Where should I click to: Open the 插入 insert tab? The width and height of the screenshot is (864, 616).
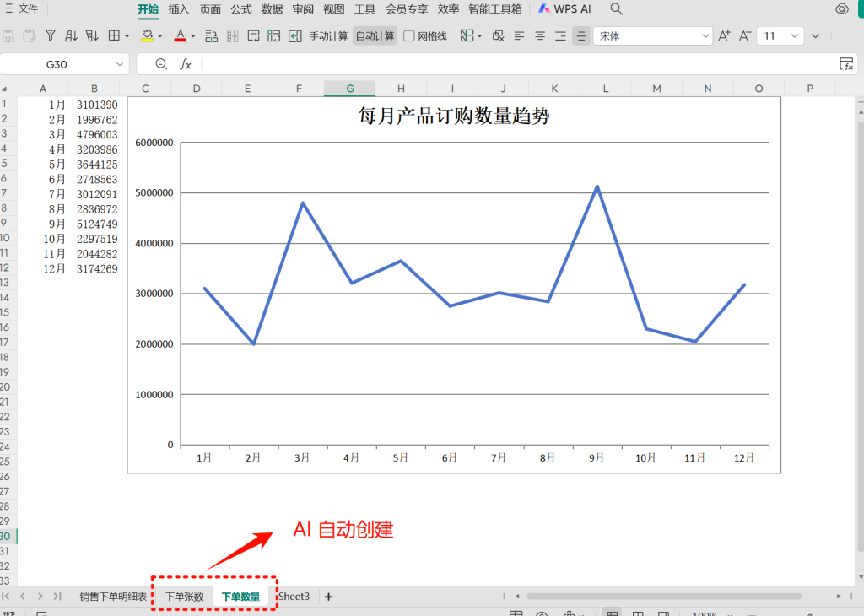tap(179, 9)
